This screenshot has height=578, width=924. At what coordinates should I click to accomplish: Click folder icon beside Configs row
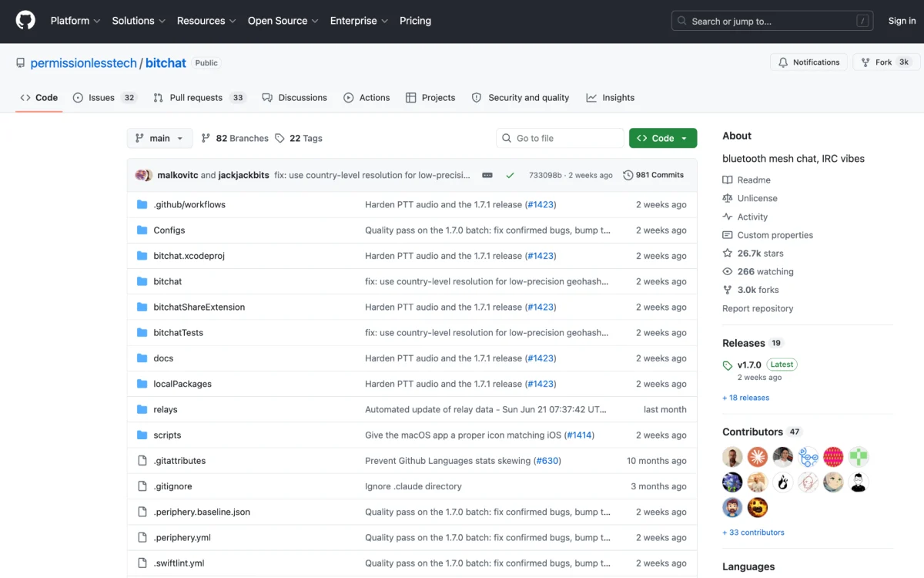click(x=142, y=230)
